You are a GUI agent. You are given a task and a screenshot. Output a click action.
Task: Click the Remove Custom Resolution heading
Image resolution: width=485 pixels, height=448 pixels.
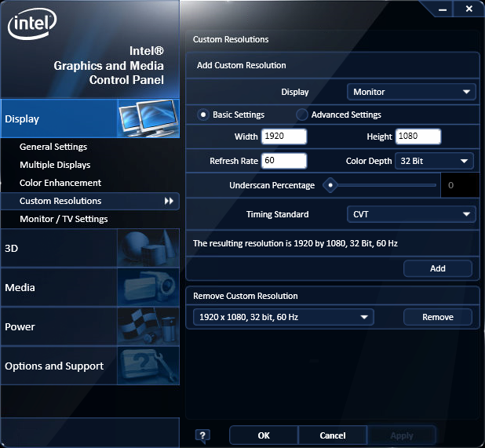(x=246, y=296)
